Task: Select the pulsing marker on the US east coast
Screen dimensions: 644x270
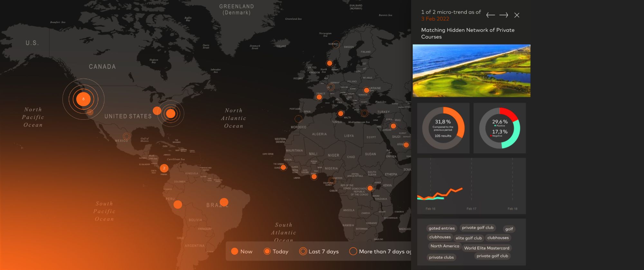Action: (x=171, y=114)
